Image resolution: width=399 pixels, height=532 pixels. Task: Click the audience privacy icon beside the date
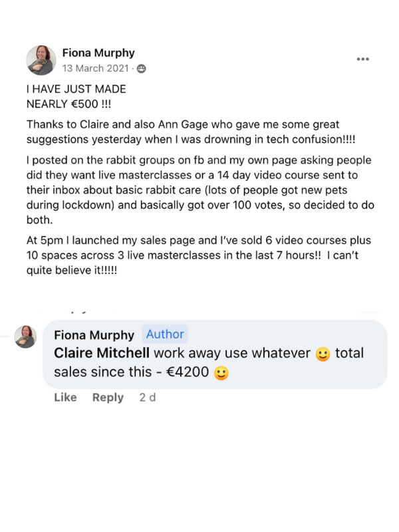point(141,68)
